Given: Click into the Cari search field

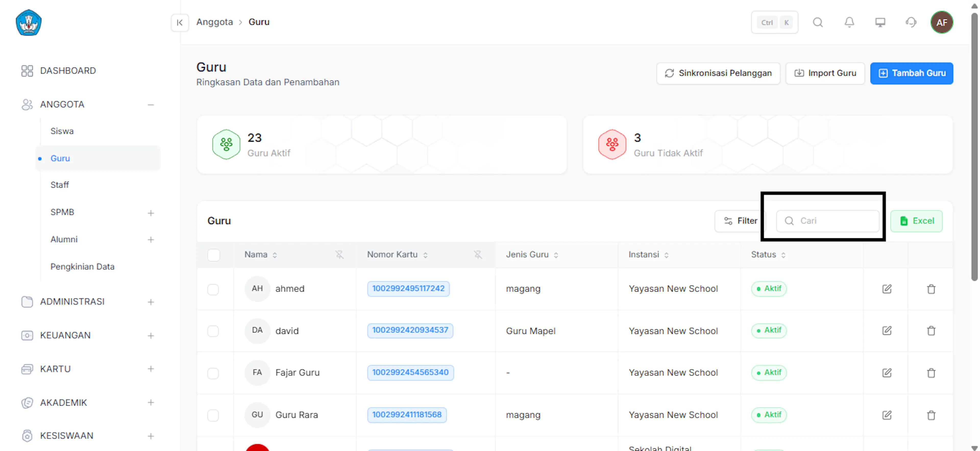Looking at the screenshot, I should [827, 221].
